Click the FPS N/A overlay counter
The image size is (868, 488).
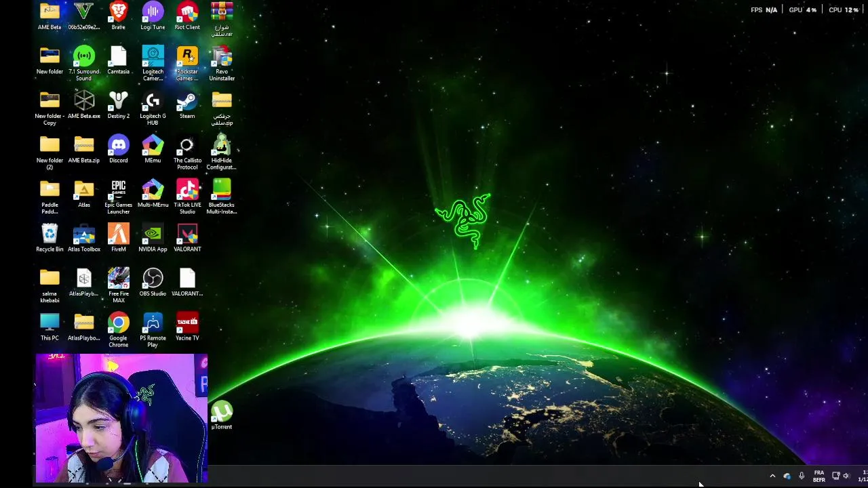(764, 9)
